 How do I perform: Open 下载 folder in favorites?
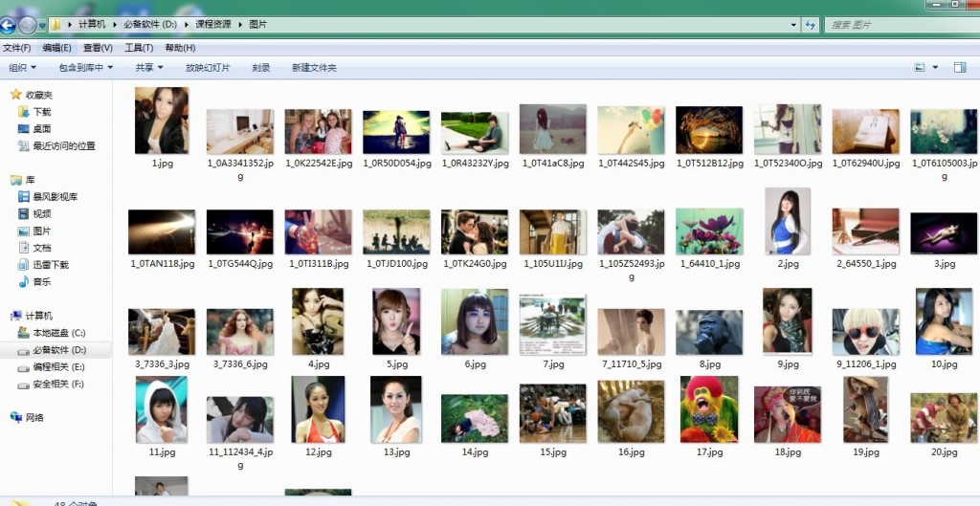click(35, 112)
